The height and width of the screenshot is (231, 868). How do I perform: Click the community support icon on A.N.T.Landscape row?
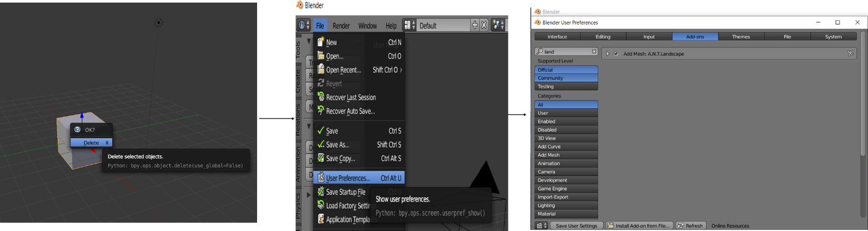coord(850,53)
